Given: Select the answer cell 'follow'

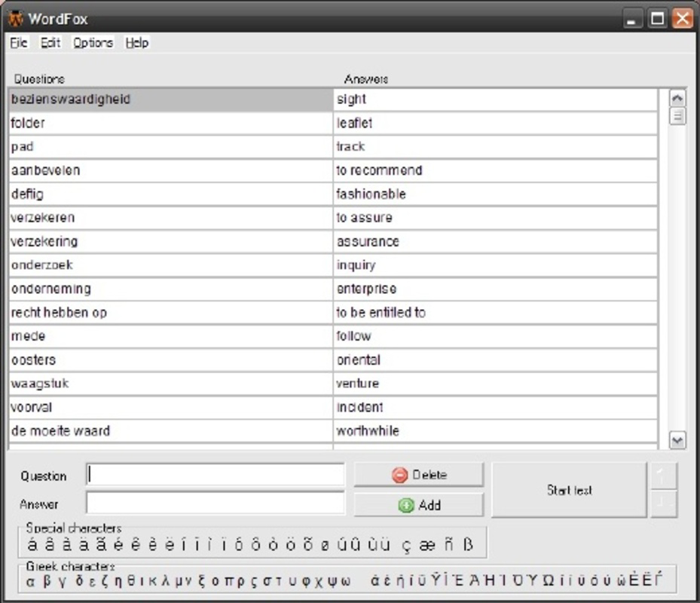Looking at the screenshot, I should 496,336.
